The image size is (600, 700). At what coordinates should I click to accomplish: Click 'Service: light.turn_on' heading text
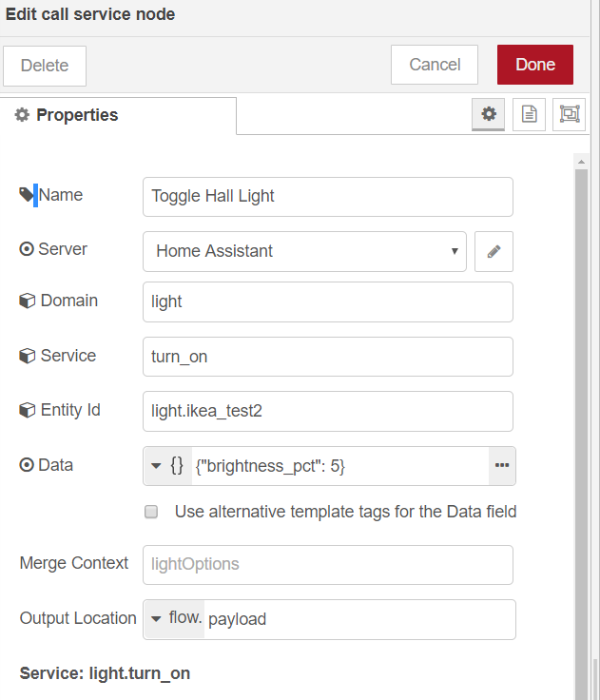pyautogui.click(x=105, y=673)
